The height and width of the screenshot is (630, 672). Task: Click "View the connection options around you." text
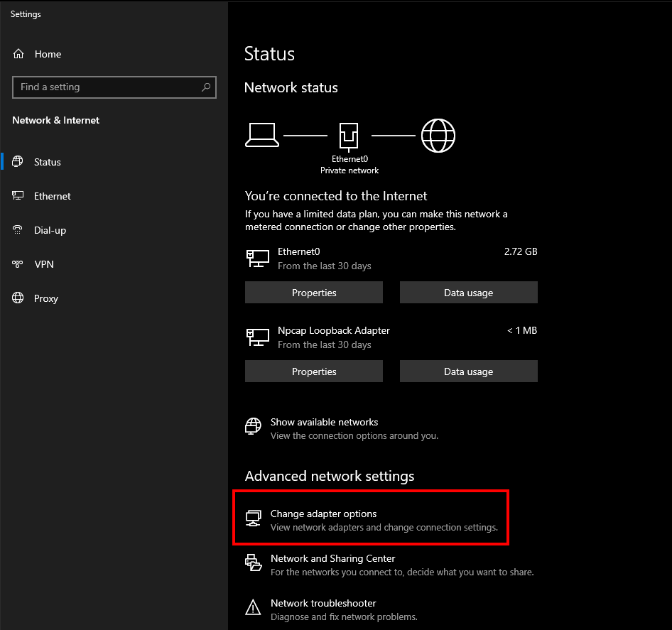[354, 436]
